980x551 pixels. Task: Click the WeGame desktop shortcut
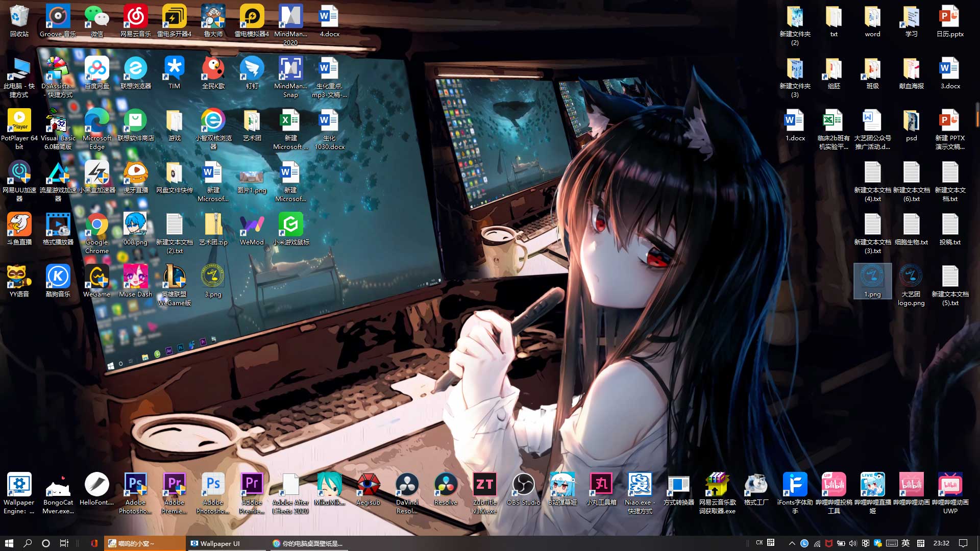96,282
